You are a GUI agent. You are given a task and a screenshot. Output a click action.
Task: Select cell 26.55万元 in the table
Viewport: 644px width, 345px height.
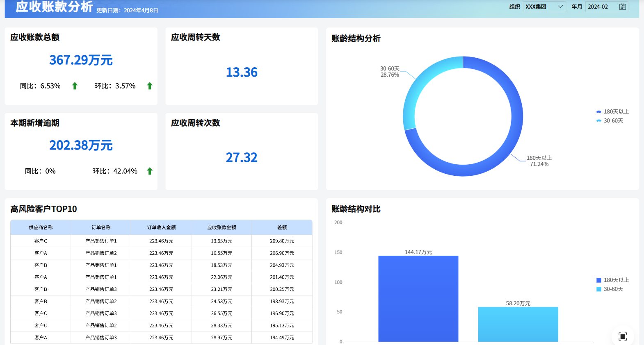pos(222,313)
